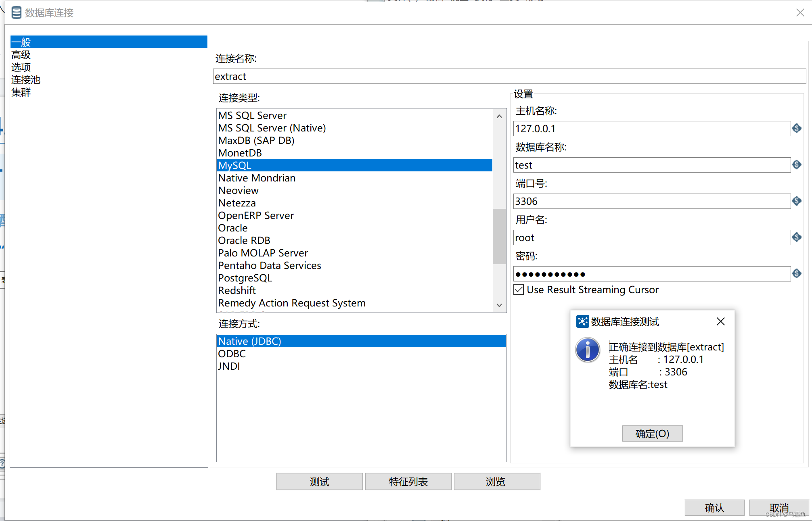Click variable icon beside database name field
The image size is (812, 521).
[x=796, y=165]
